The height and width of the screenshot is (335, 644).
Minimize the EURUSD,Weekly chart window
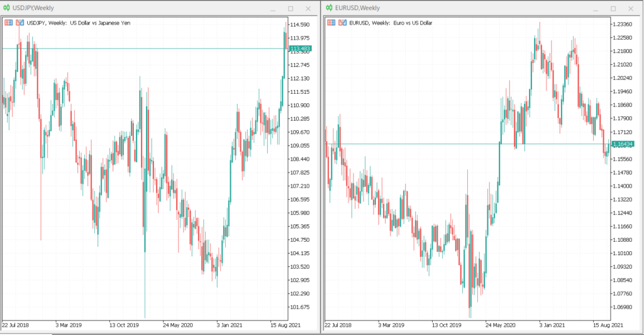[x=595, y=9]
